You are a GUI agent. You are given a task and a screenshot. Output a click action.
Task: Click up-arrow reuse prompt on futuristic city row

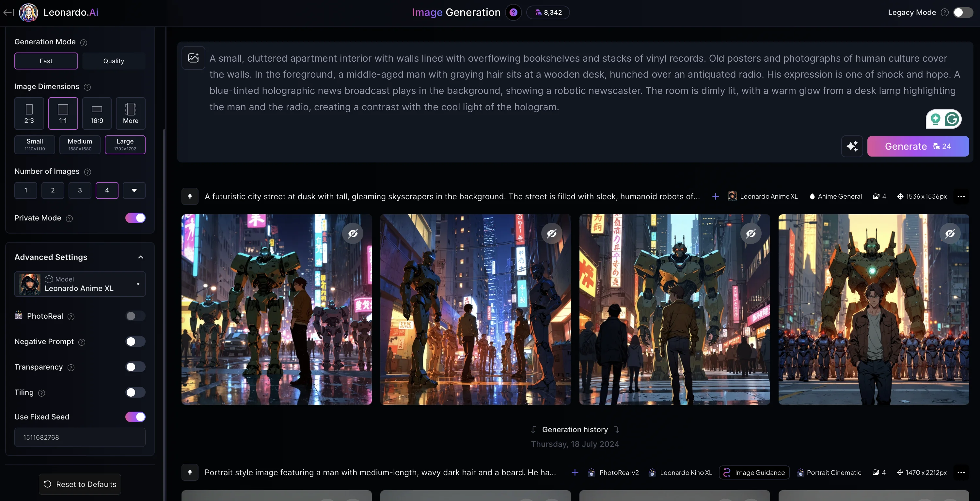pos(190,197)
